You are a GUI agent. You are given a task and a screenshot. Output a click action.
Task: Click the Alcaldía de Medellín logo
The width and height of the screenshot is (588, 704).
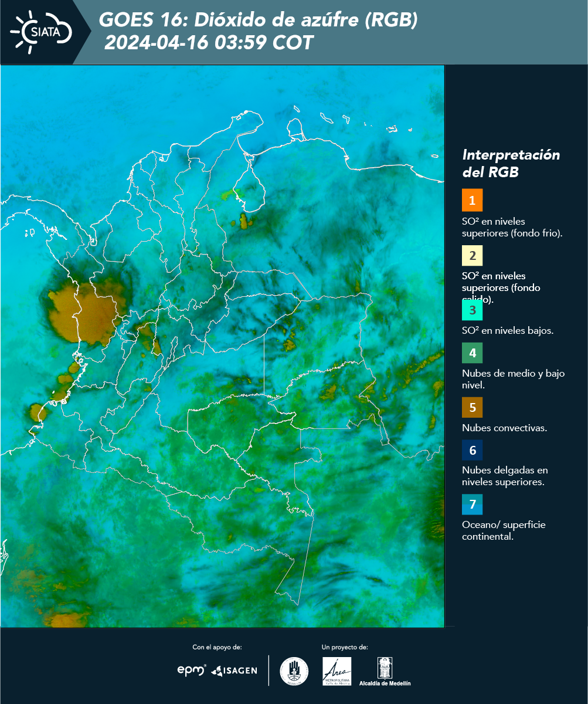[x=385, y=671]
